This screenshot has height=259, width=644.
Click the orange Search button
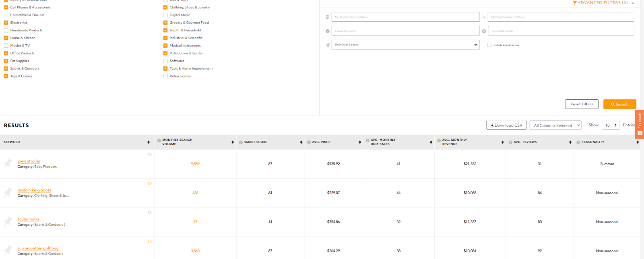coord(620,104)
